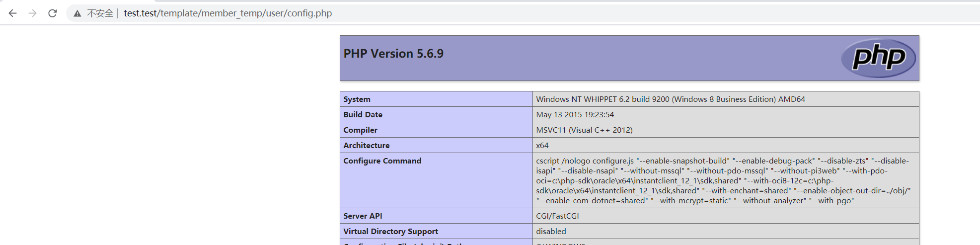Click the 'Virtual Directory Support' row label
The image size is (980, 245).
pyautogui.click(x=390, y=232)
